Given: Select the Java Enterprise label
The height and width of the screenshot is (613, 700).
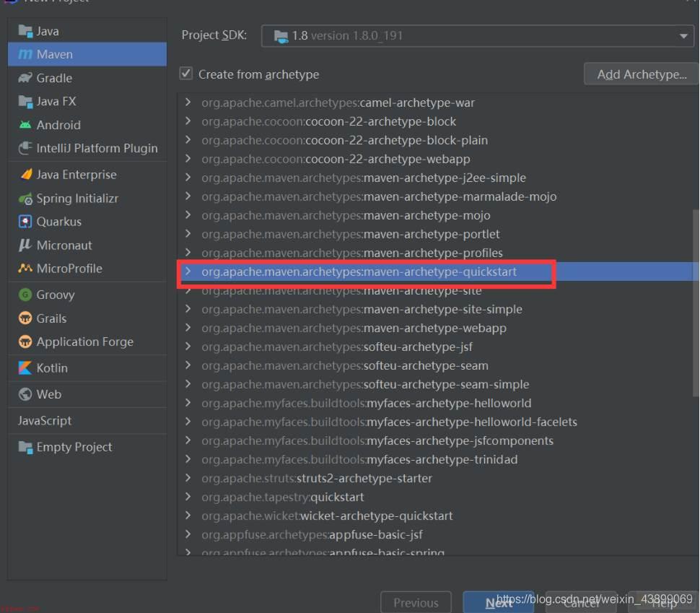Looking at the screenshot, I should coord(76,175).
